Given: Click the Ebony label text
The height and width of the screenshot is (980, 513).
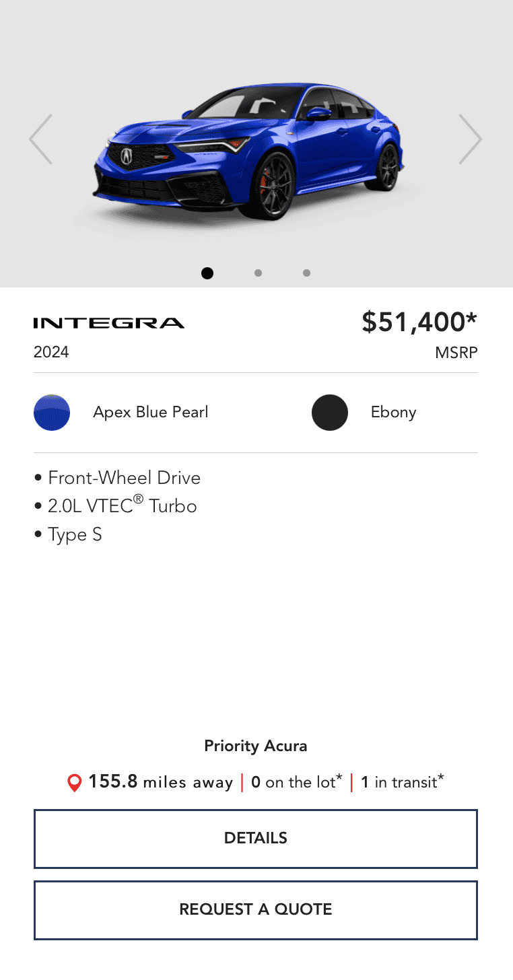Looking at the screenshot, I should 393,413.
